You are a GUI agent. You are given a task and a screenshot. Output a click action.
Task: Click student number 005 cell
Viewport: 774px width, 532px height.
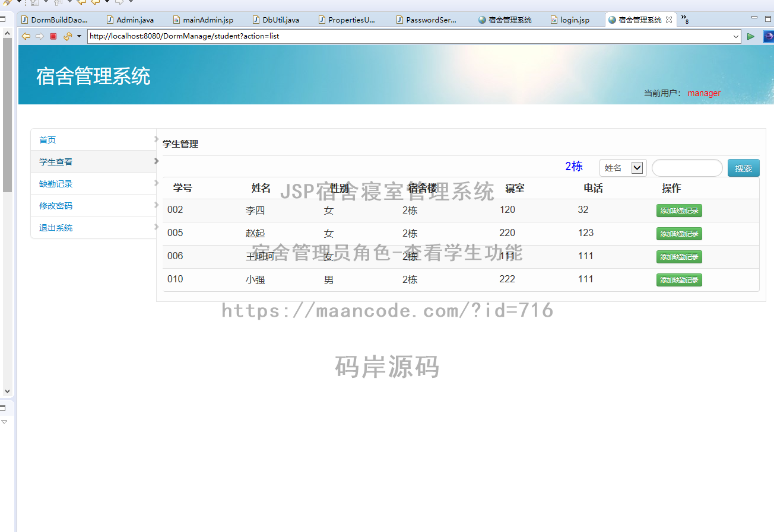pos(175,233)
